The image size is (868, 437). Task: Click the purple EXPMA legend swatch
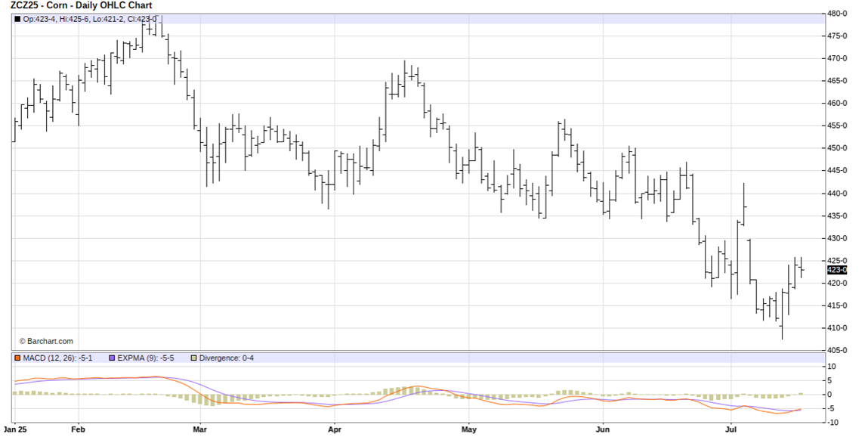click(113, 358)
